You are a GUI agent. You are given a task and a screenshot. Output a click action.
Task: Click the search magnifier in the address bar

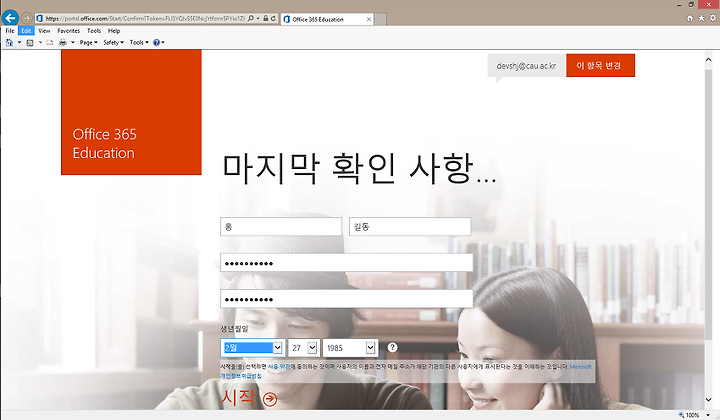(x=251, y=18)
